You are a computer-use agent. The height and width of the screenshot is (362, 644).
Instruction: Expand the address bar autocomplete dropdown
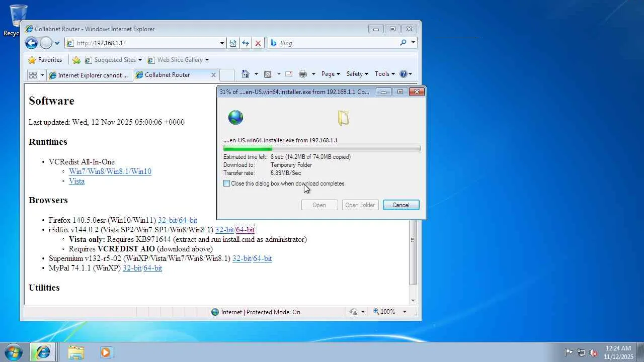[x=222, y=43]
